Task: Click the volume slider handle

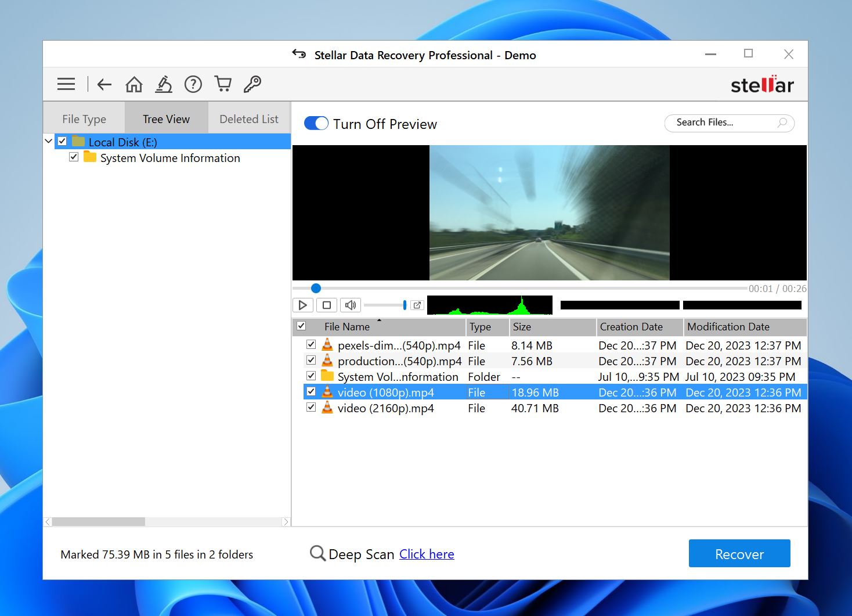Action: click(x=405, y=305)
